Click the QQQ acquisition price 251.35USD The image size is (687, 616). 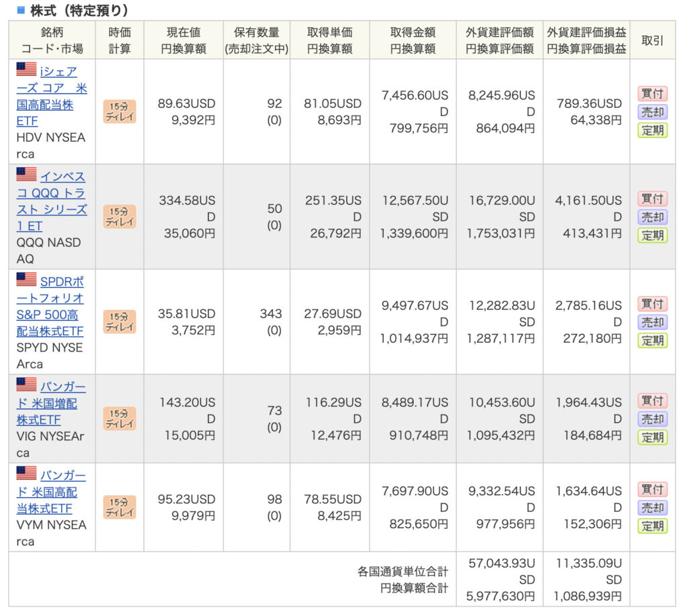pyautogui.click(x=333, y=209)
